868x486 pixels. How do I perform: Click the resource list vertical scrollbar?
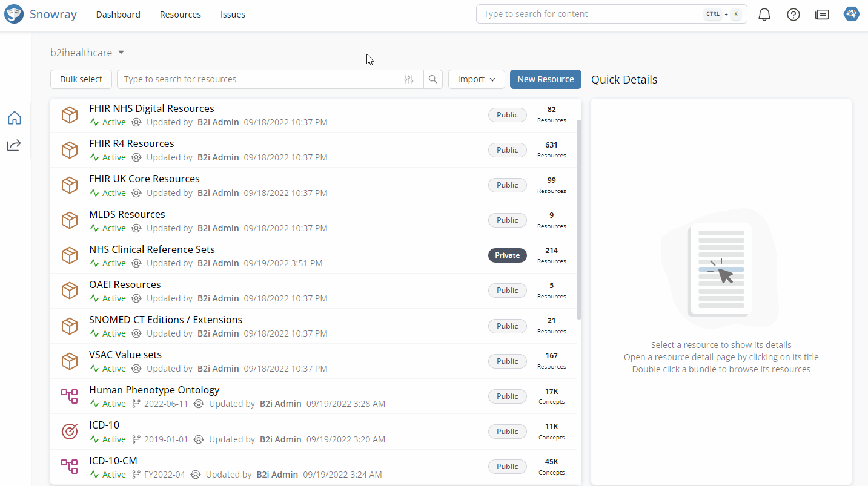[579, 218]
